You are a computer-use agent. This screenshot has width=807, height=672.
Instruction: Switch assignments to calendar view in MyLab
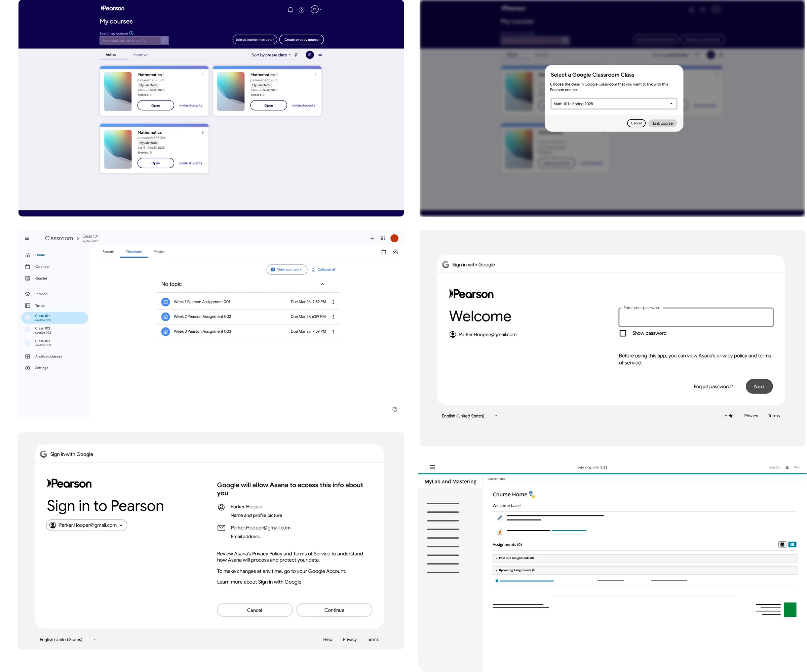point(782,545)
